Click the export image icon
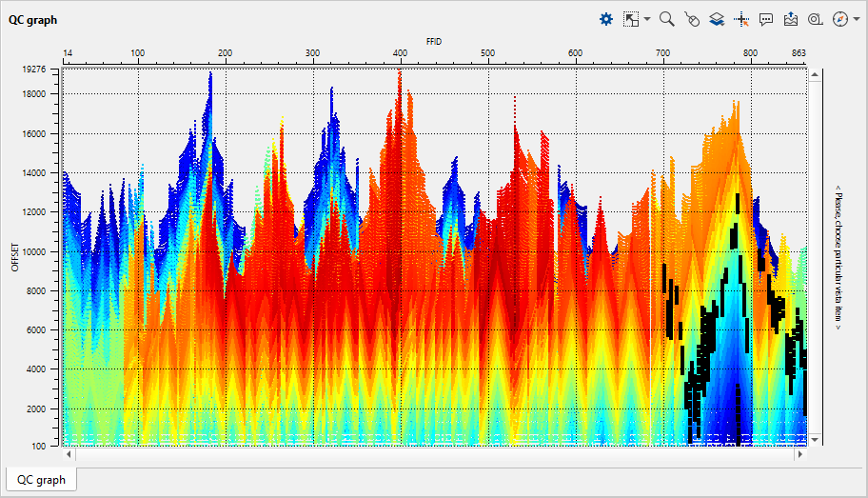868x498 pixels. tap(791, 19)
